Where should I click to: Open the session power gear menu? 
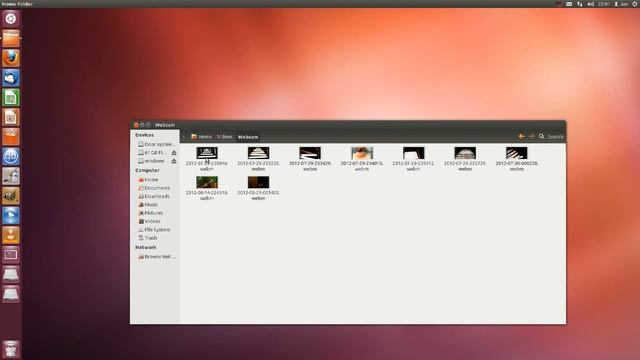click(635, 4)
